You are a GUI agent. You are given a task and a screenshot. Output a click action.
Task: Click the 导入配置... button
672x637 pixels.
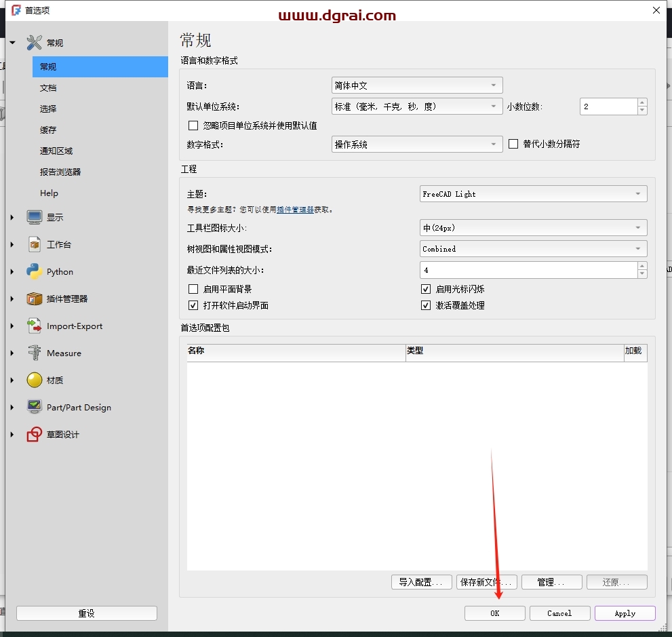pyautogui.click(x=421, y=581)
